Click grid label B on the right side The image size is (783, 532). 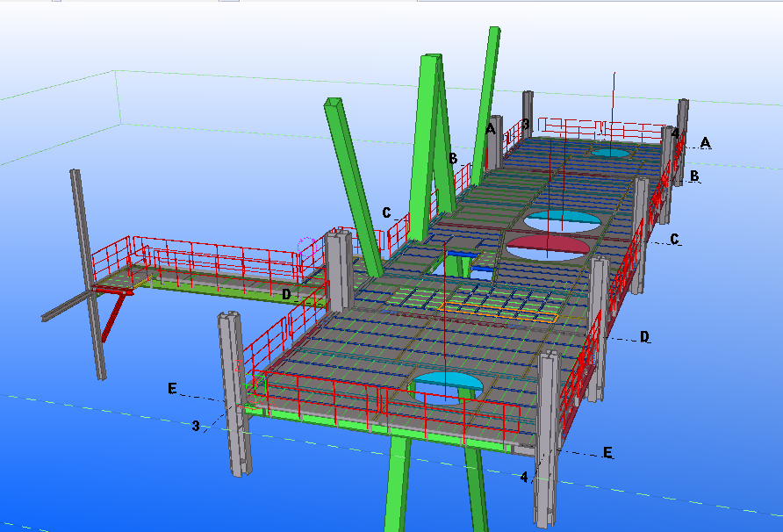694,176
